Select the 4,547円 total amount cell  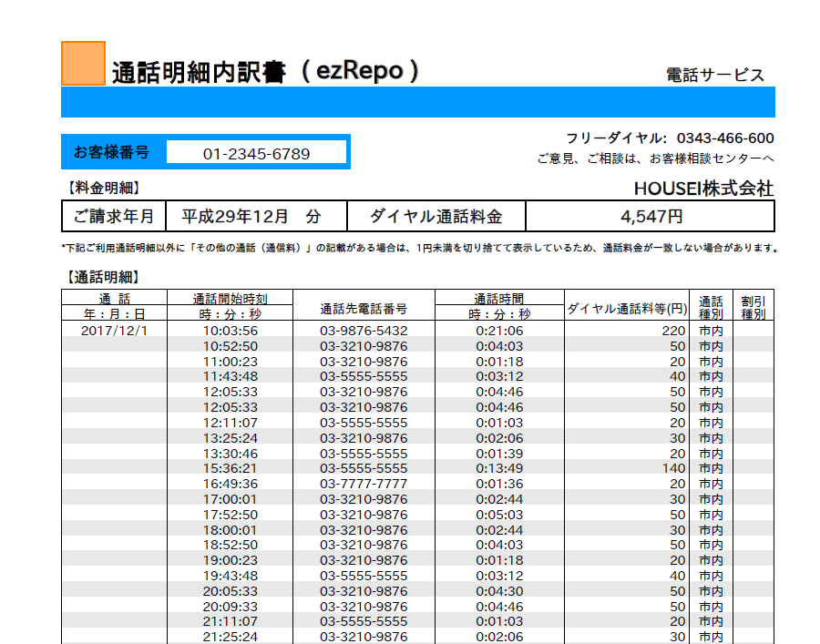(x=651, y=217)
